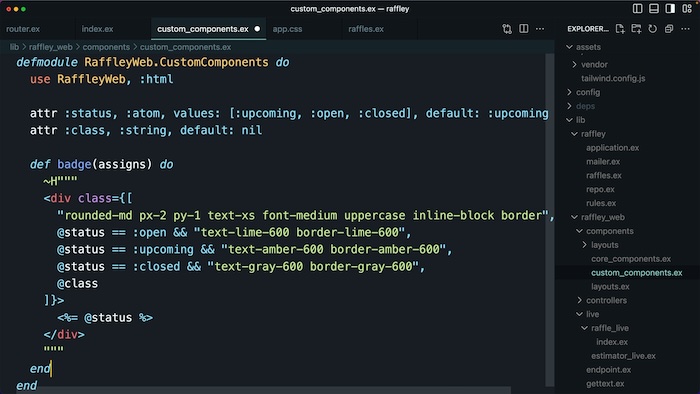Open raffles.ex in the Explorer tree

[604, 175]
